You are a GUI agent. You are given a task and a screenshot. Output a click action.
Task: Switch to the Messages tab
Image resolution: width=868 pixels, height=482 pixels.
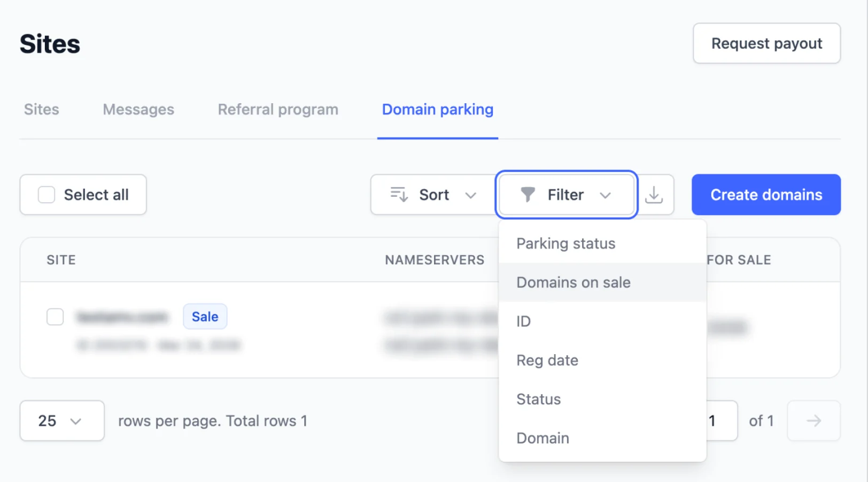click(138, 110)
